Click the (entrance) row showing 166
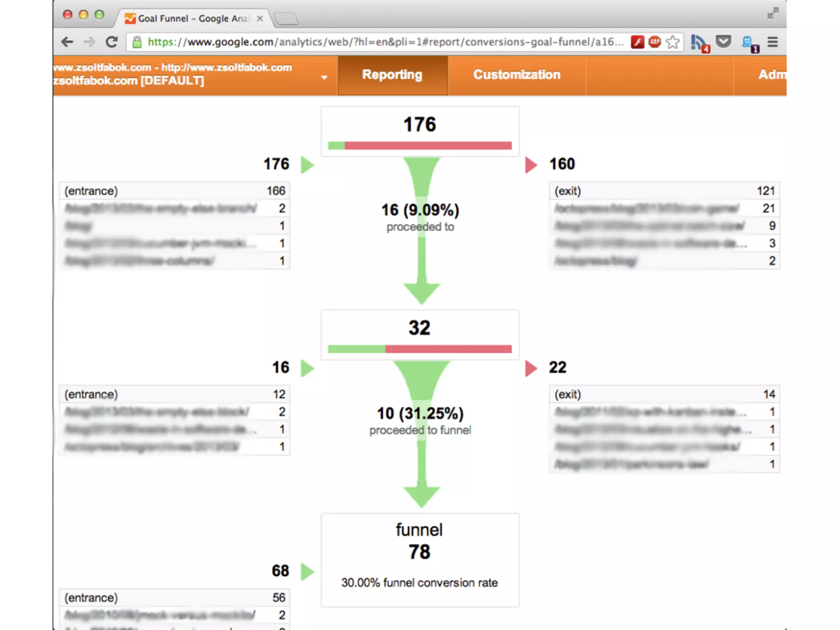 174,191
